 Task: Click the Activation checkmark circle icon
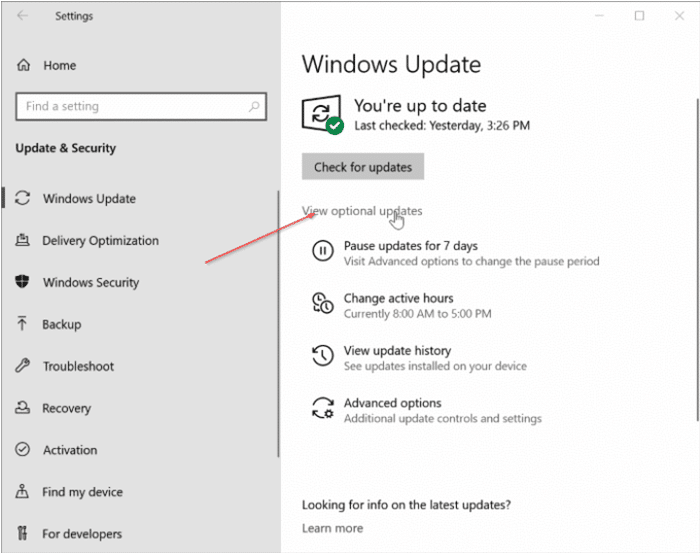point(22,449)
